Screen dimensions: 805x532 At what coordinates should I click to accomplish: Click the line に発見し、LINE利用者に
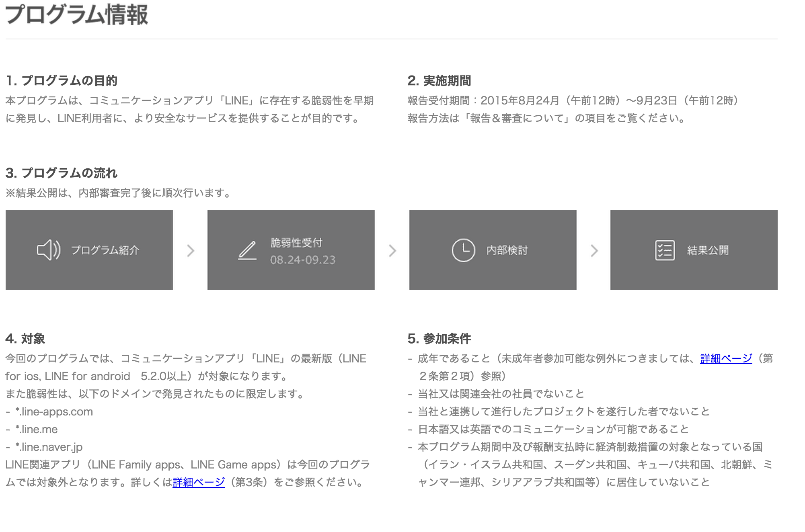coord(183,118)
